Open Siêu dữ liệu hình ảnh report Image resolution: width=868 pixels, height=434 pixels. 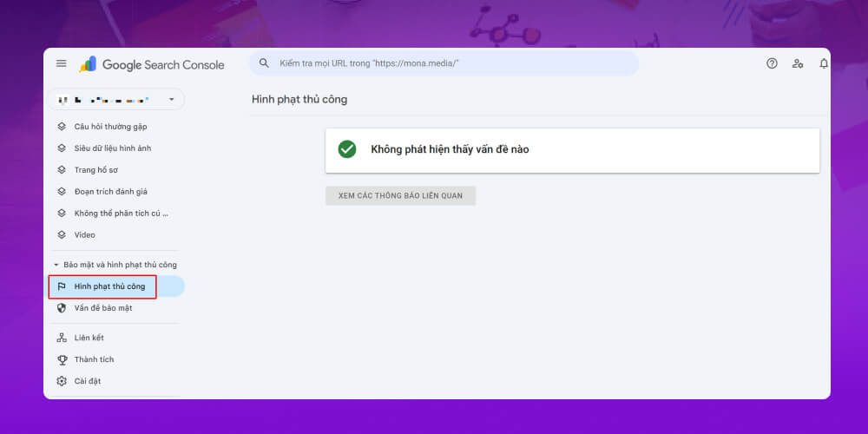tap(112, 148)
